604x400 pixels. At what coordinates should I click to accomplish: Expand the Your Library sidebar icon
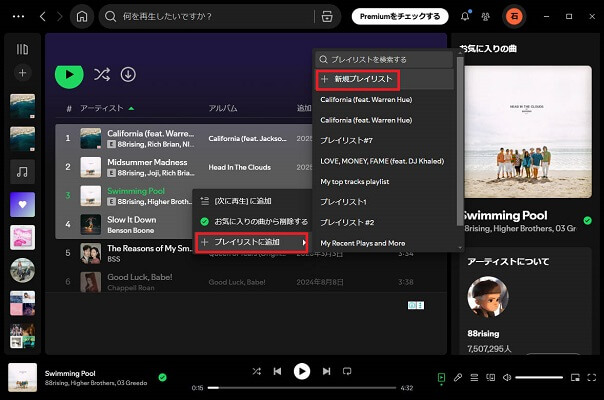pos(22,49)
